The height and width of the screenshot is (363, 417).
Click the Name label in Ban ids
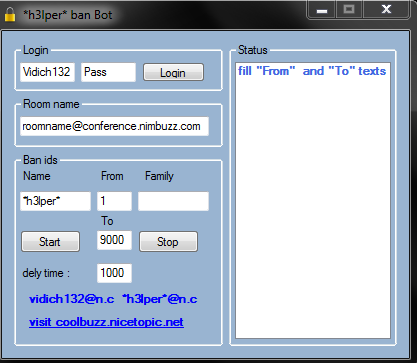[x=37, y=176]
